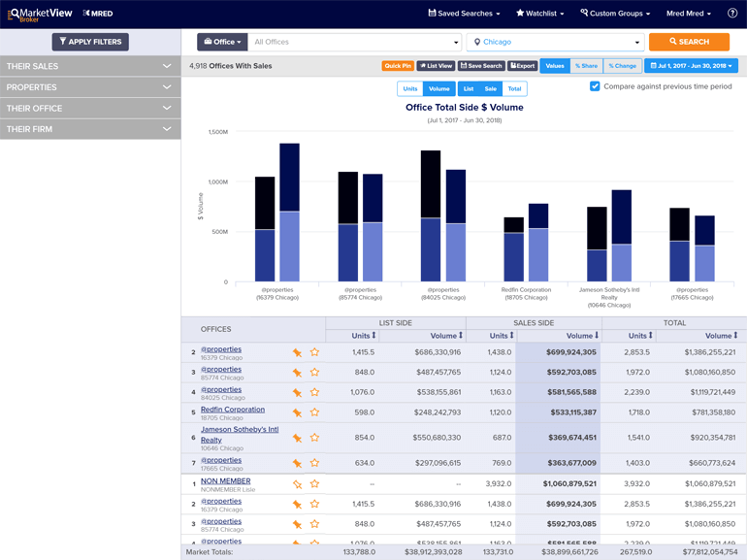This screenshot has width=747, height=560.
Task: Click the Apply Filters button
Action: (90, 42)
